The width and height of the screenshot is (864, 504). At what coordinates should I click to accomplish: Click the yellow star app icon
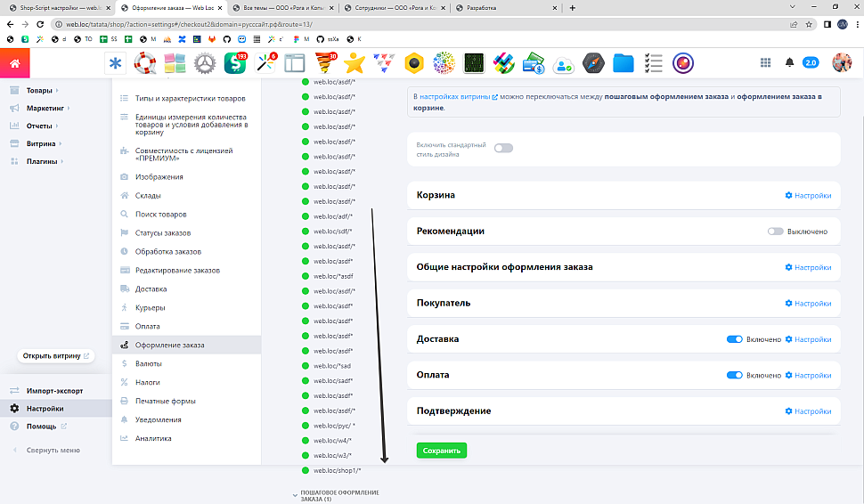point(355,63)
